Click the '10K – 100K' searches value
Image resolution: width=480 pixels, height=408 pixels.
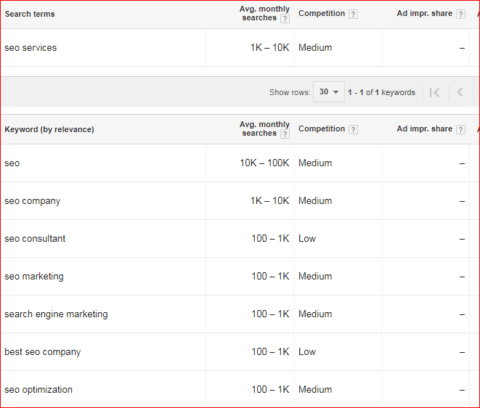click(265, 163)
